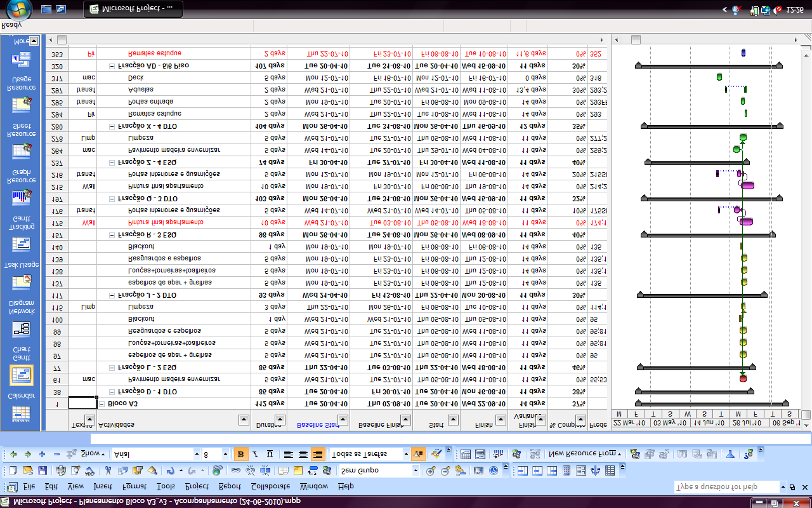Click the task table horizontal scrollbar
Viewport: 812px width, 508px height.
327,39
